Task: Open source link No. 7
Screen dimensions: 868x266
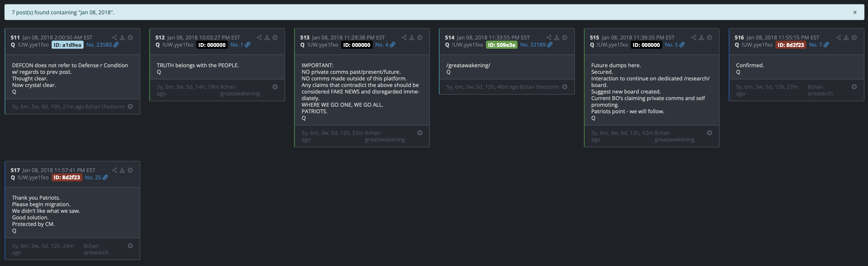Action: coord(819,45)
